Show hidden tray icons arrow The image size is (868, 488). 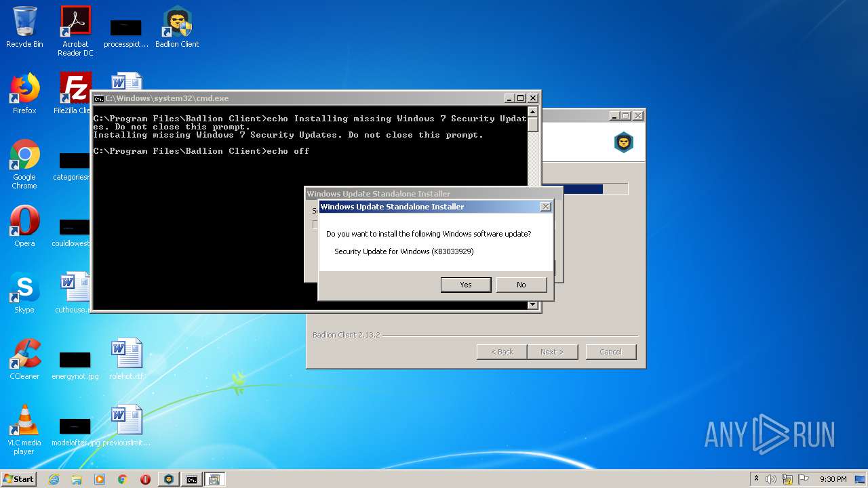coord(757,479)
